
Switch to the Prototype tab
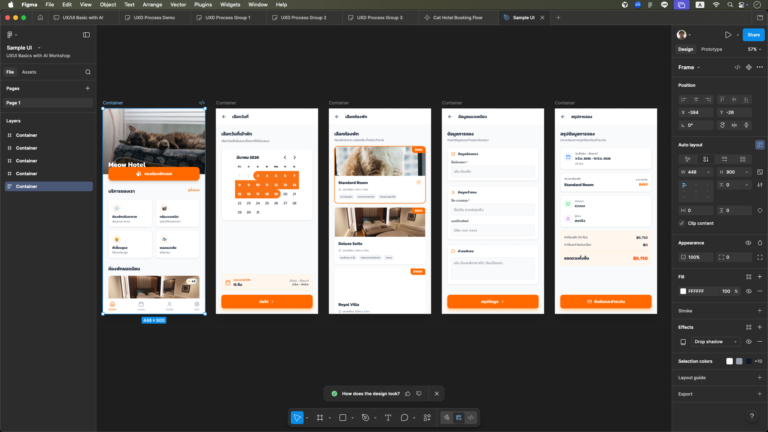[711, 49]
